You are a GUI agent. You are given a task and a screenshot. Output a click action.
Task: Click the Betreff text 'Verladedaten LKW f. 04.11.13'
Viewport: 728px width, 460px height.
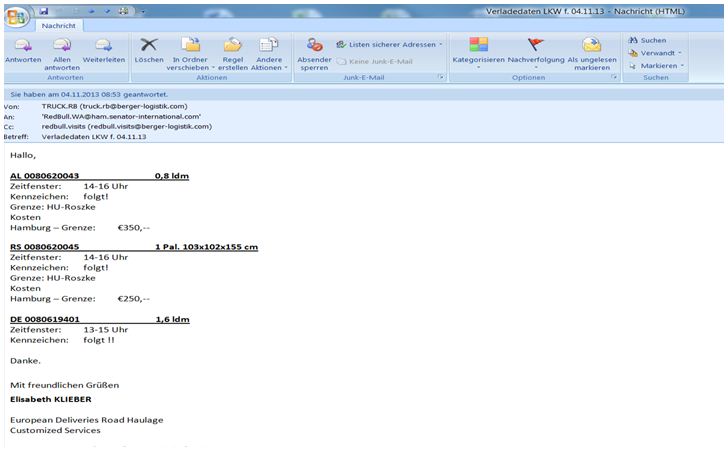(94, 137)
